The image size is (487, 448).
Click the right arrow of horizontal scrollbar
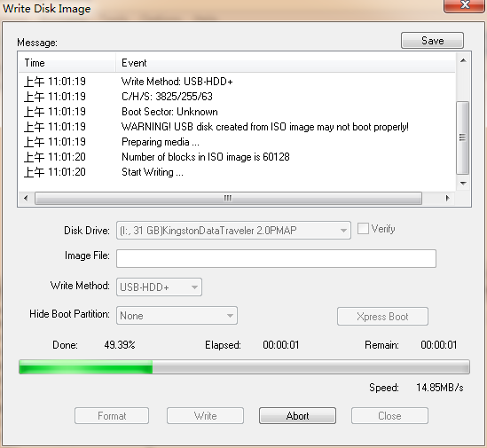point(447,198)
